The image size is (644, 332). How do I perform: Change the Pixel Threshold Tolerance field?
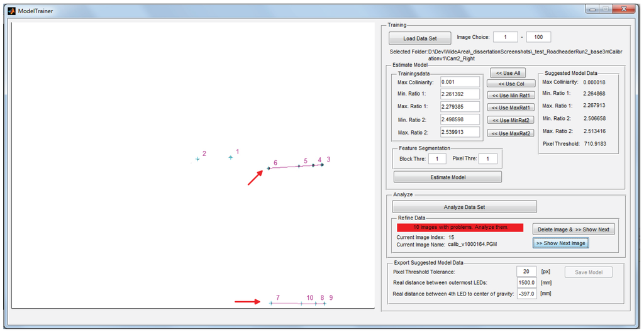pos(526,272)
